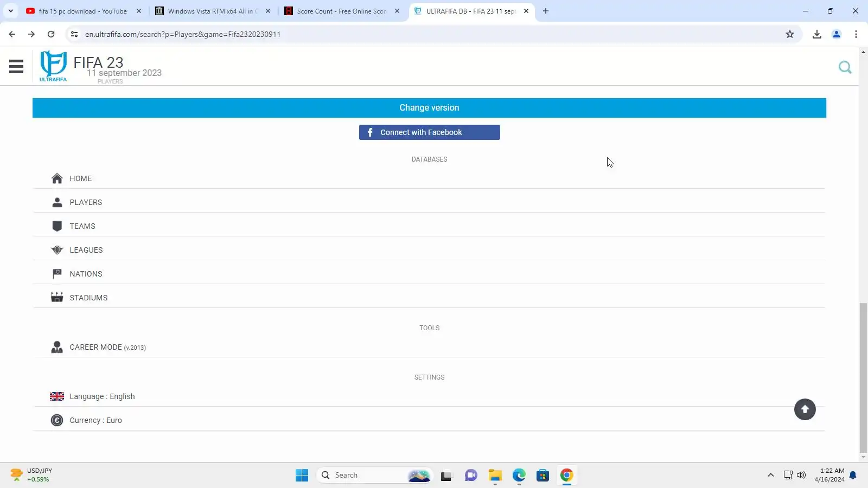Click the scroll-to-top arrow button

(x=805, y=409)
